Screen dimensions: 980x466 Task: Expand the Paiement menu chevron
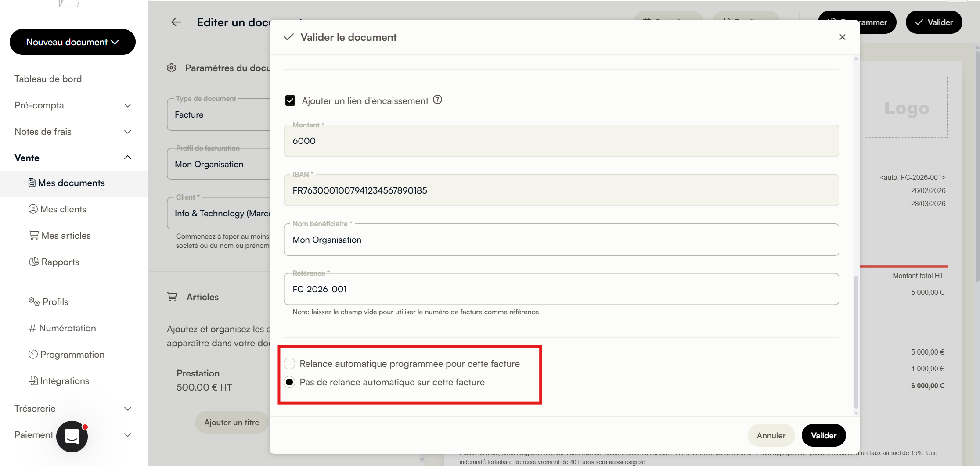coord(128,435)
